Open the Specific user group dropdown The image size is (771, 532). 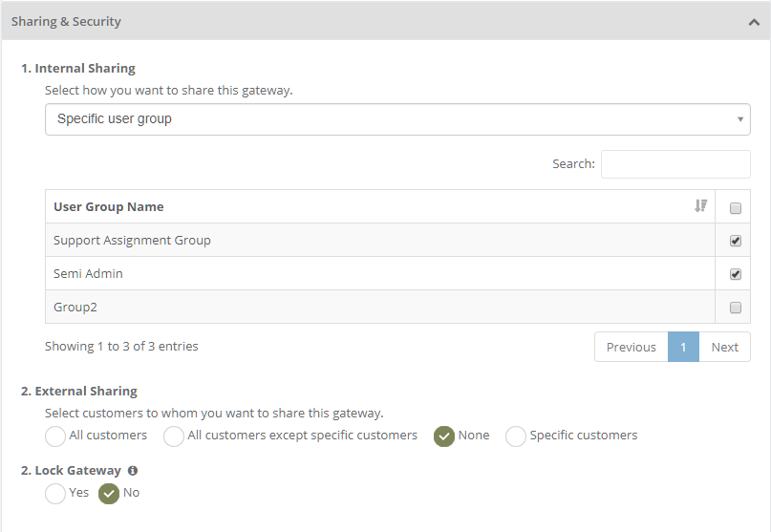point(397,119)
